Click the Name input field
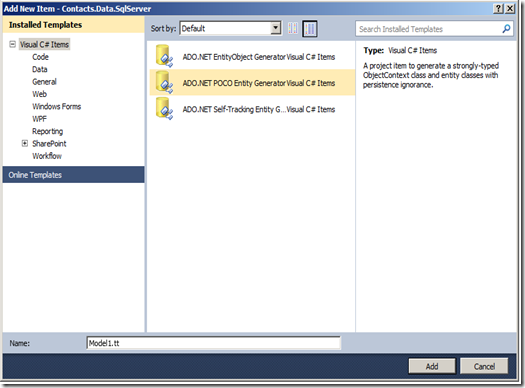 coord(213,343)
